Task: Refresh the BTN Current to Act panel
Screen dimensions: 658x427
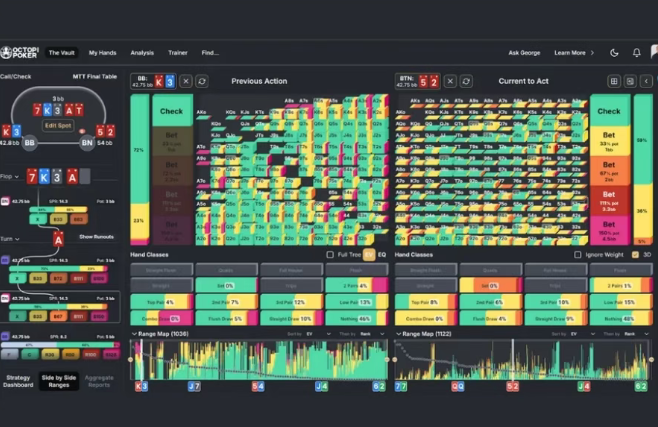Action: point(468,81)
